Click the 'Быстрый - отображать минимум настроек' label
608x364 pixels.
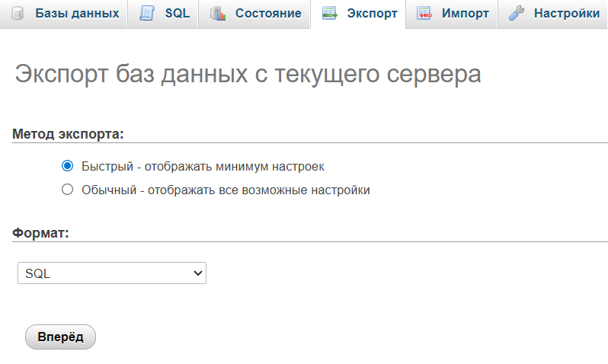pyautogui.click(x=208, y=166)
